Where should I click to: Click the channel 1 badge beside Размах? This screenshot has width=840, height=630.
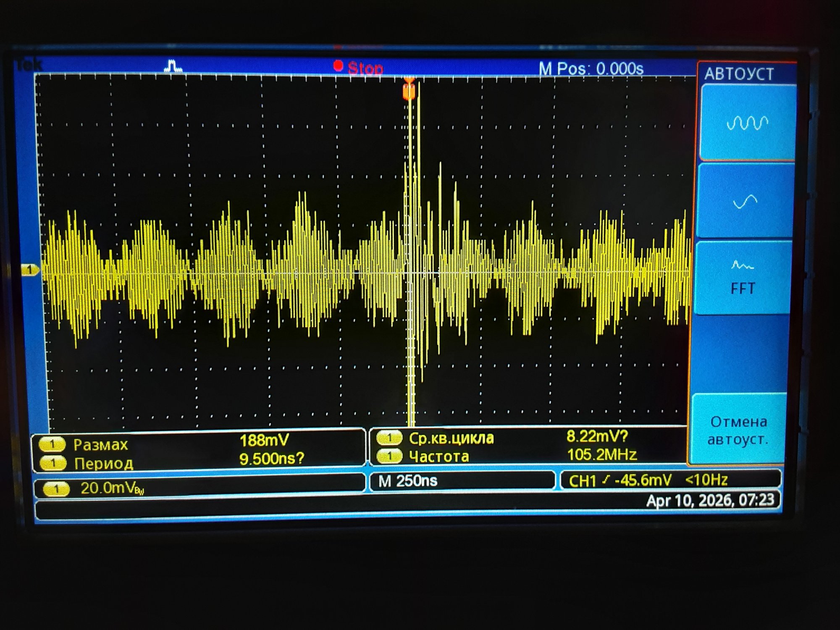point(52,444)
